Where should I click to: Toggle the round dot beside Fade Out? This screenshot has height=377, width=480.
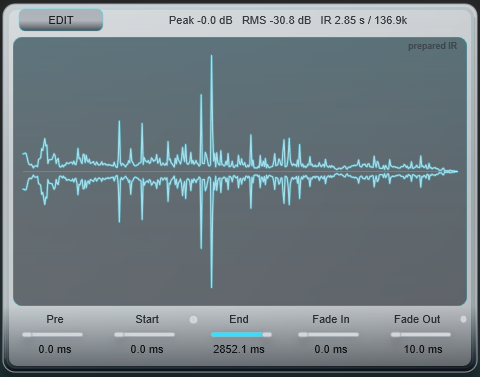point(463,319)
